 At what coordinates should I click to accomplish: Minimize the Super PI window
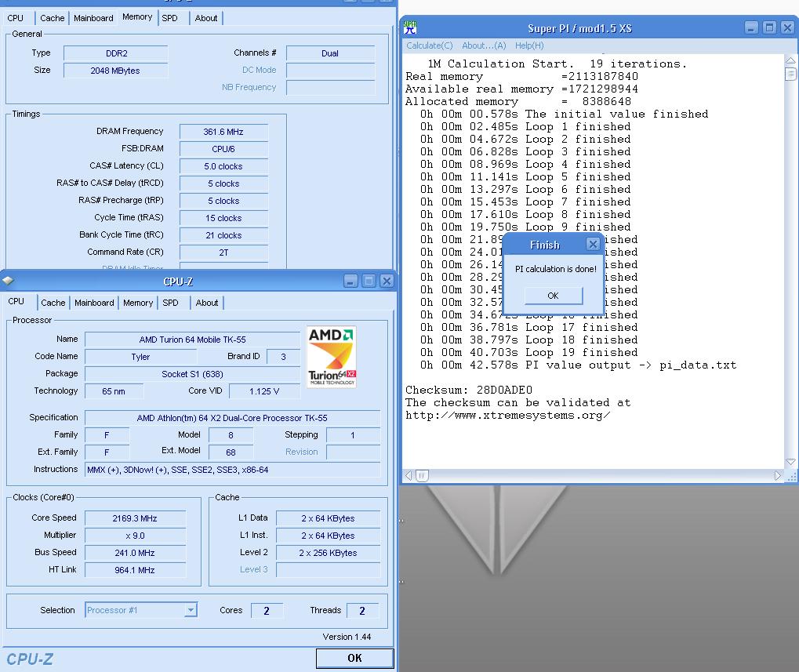pyautogui.click(x=751, y=27)
